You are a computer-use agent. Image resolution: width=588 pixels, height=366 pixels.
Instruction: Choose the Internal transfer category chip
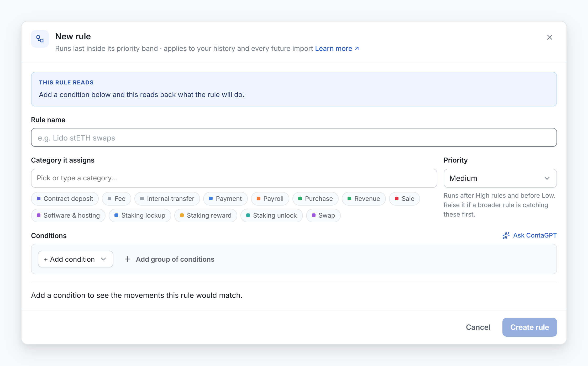click(x=167, y=199)
